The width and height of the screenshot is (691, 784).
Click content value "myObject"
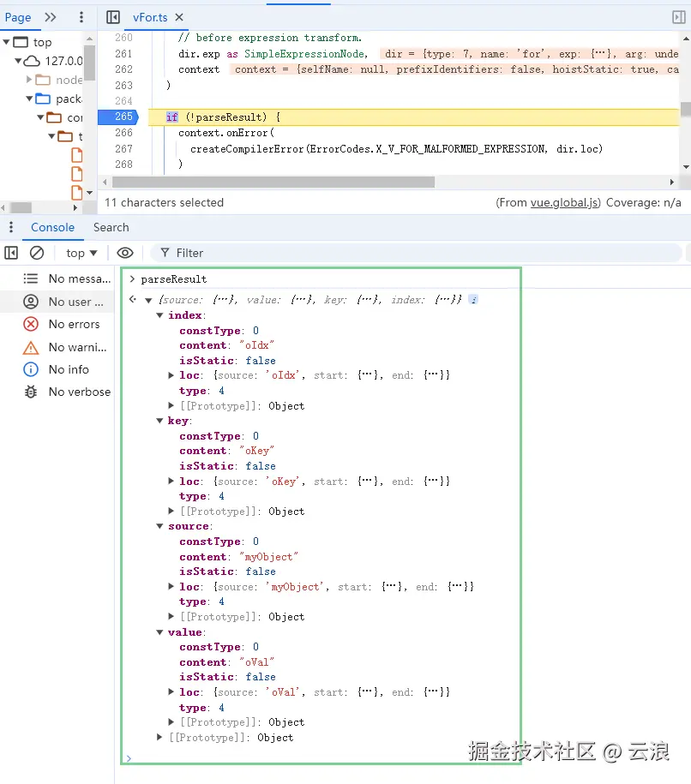[x=268, y=557]
